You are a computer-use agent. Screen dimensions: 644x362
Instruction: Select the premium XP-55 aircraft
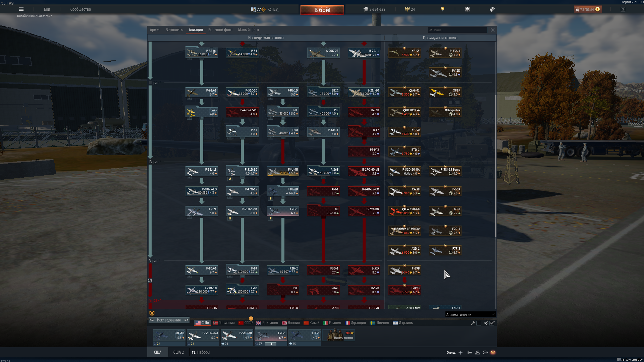(405, 53)
